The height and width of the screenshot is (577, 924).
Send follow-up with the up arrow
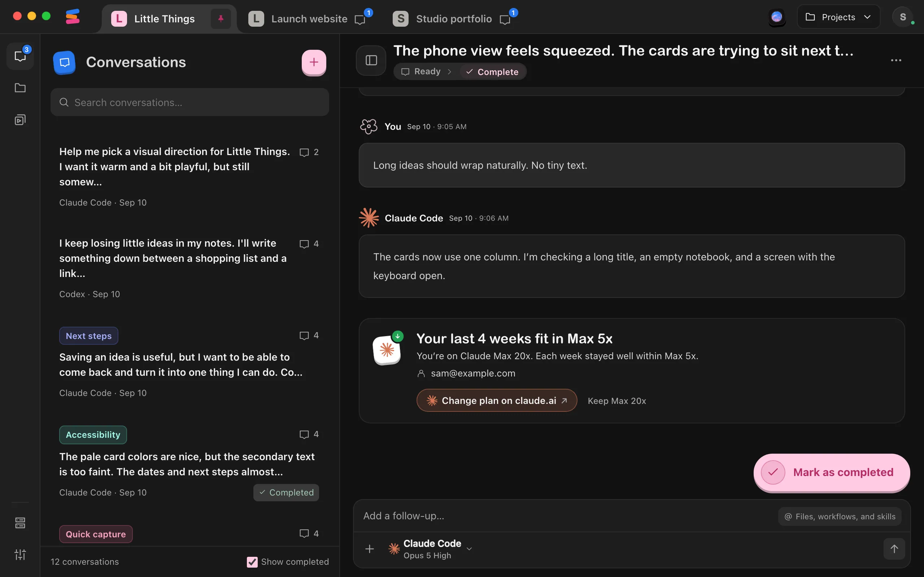click(x=894, y=549)
